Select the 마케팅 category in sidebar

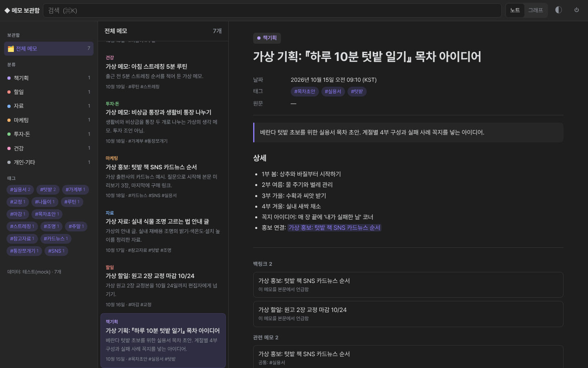click(x=49, y=120)
